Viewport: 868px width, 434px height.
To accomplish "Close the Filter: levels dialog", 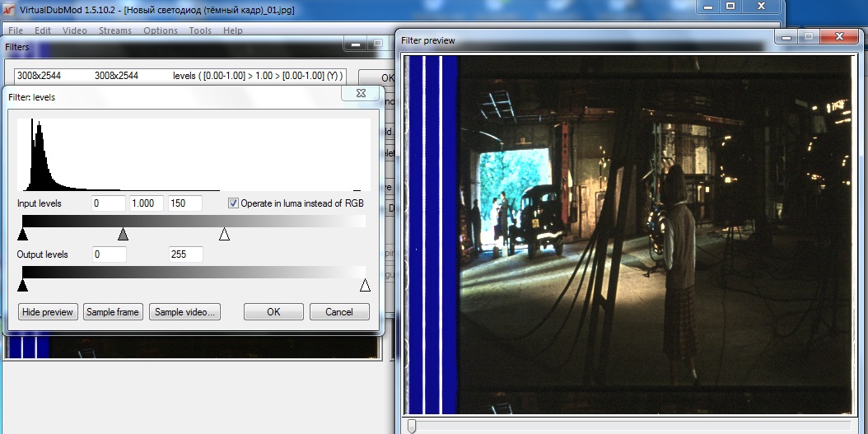I will [x=361, y=94].
